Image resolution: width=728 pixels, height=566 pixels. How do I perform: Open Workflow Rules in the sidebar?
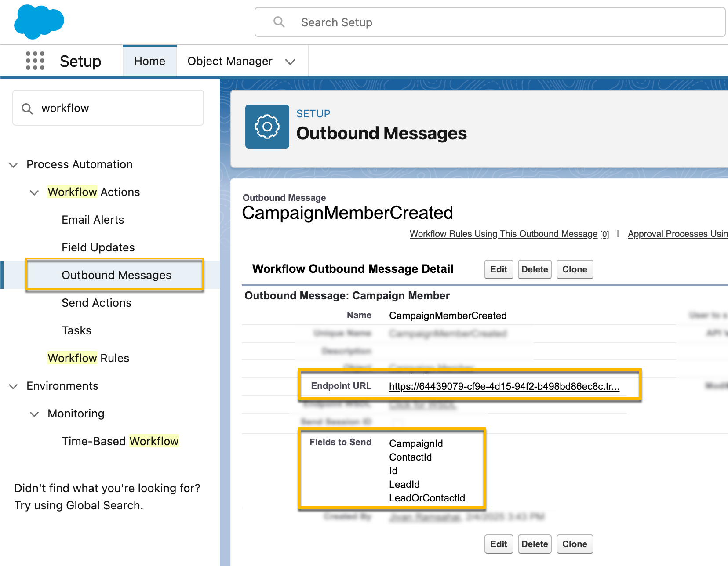[x=88, y=358]
